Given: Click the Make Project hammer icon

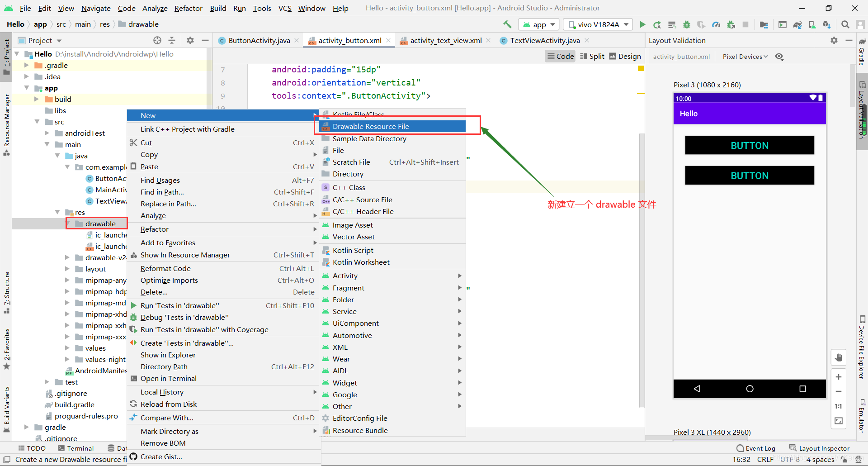Looking at the screenshot, I should (x=507, y=24).
